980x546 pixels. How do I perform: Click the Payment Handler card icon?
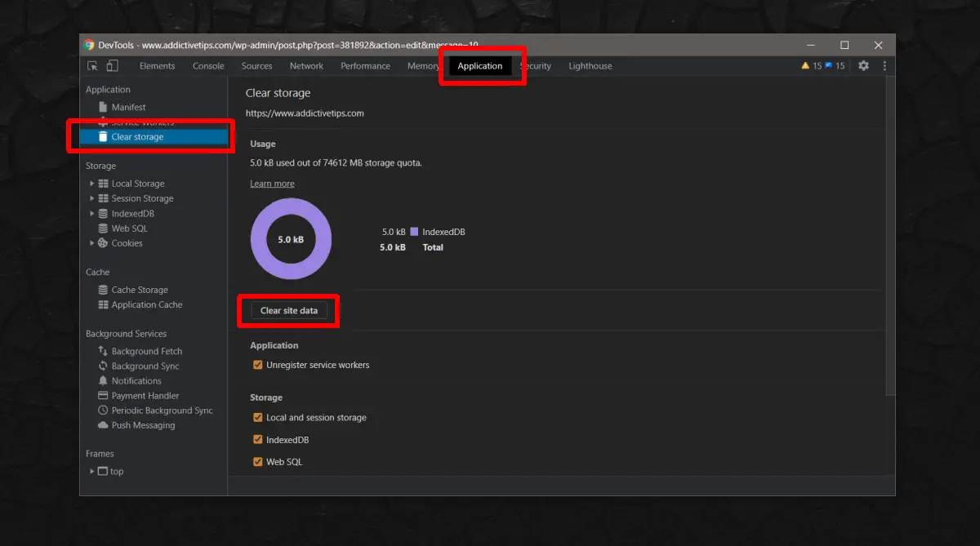tap(103, 396)
